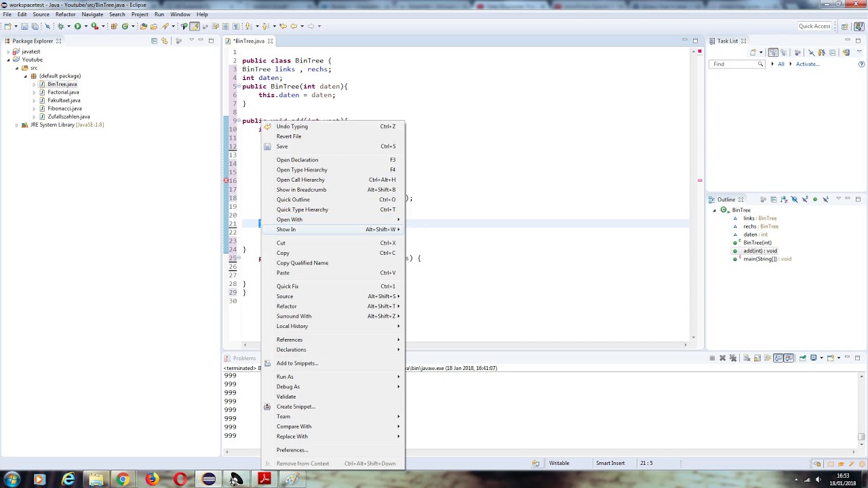Image resolution: width=868 pixels, height=488 pixels.
Task: Toggle Hide Non-Public Members in Outline
Action: 815,199
